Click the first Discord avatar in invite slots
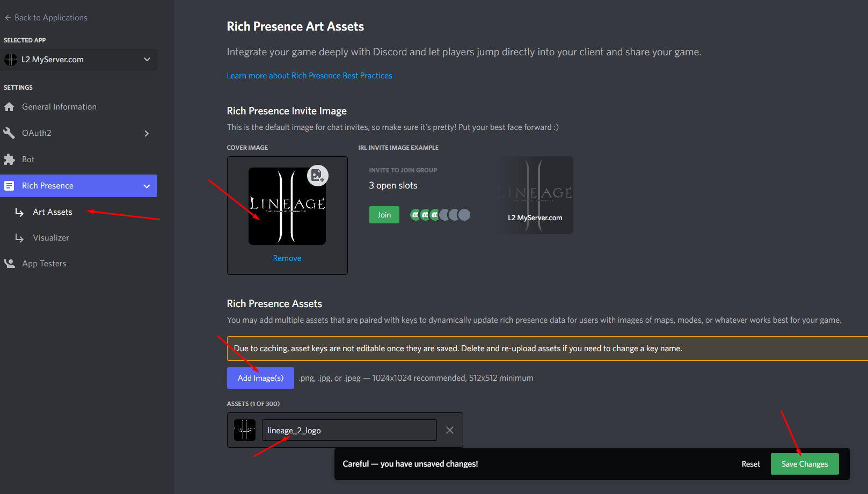Image resolution: width=868 pixels, height=494 pixels. (415, 215)
